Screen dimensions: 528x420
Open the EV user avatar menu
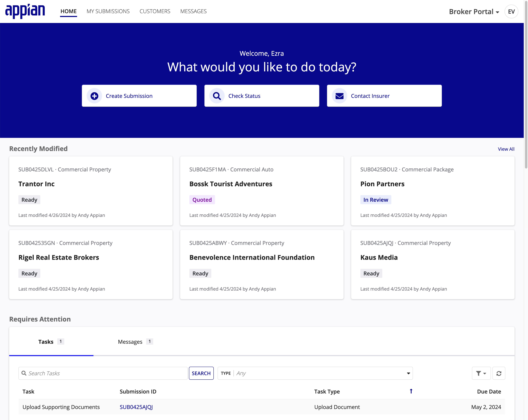tap(511, 11)
